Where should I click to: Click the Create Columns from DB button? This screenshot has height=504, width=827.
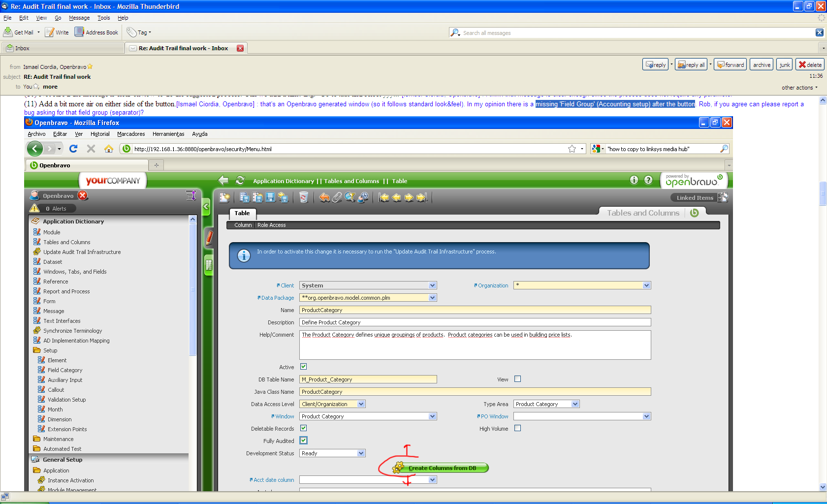(442, 468)
